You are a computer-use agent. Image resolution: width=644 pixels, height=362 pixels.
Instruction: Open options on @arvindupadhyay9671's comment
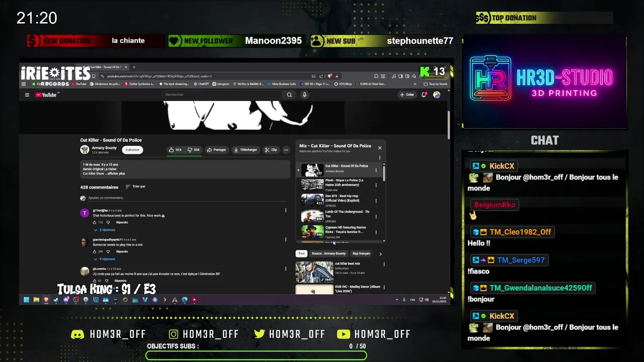(x=285, y=239)
